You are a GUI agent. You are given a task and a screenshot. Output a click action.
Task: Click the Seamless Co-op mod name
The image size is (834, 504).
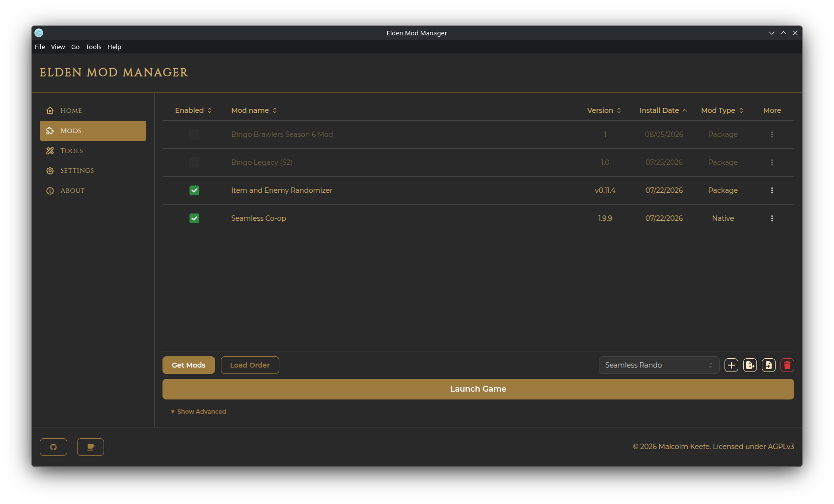(x=259, y=218)
